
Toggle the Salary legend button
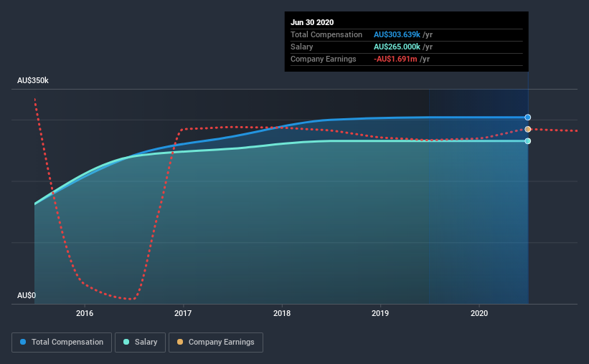(x=140, y=343)
